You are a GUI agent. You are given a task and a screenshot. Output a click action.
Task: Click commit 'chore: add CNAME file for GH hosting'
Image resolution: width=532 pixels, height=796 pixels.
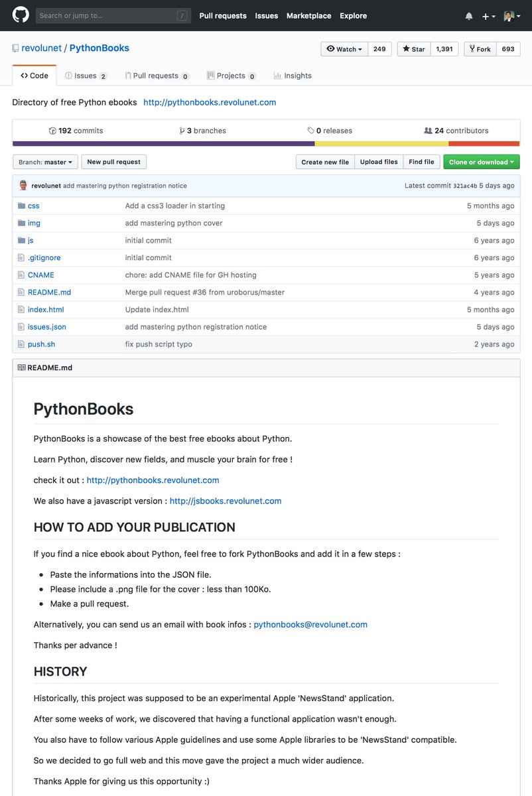tap(191, 275)
